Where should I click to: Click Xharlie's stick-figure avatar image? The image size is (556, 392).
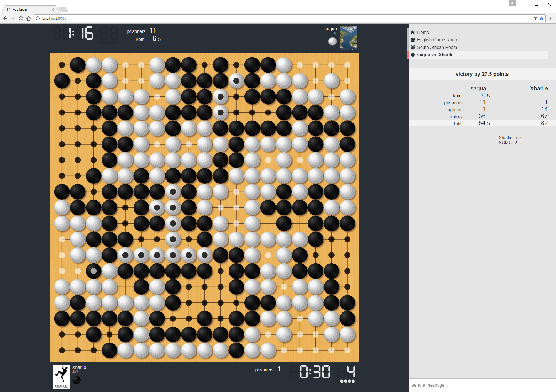(61, 376)
